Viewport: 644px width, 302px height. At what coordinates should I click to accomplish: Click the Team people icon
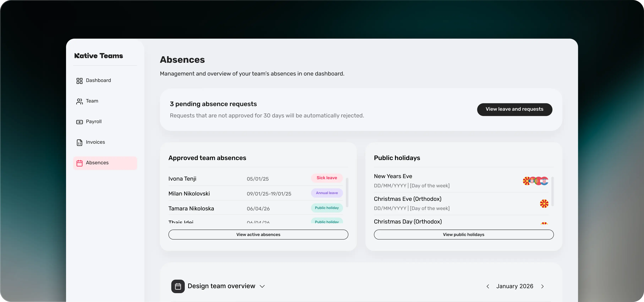(x=80, y=101)
